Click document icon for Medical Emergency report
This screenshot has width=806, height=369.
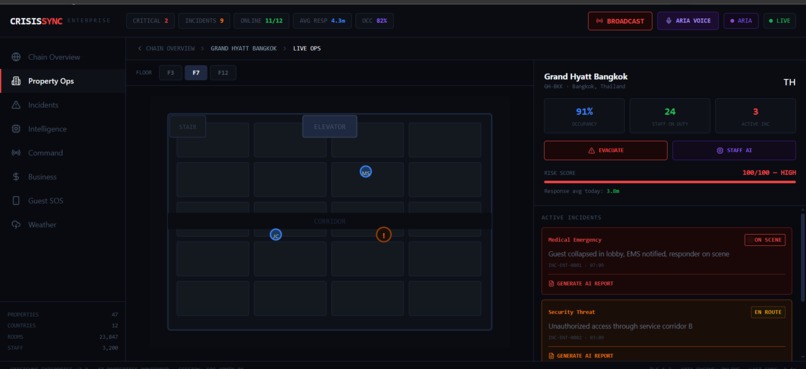[x=552, y=284]
